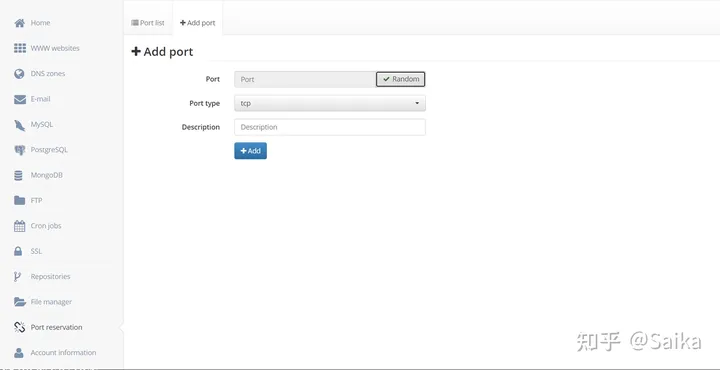
Task: Open MongoDB database icon
Action: [18, 175]
